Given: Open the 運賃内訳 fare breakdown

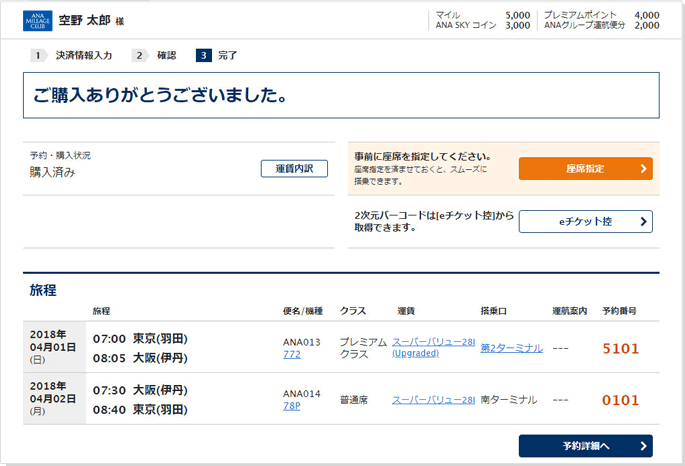Looking at the screenshot, I should [294, 169].
